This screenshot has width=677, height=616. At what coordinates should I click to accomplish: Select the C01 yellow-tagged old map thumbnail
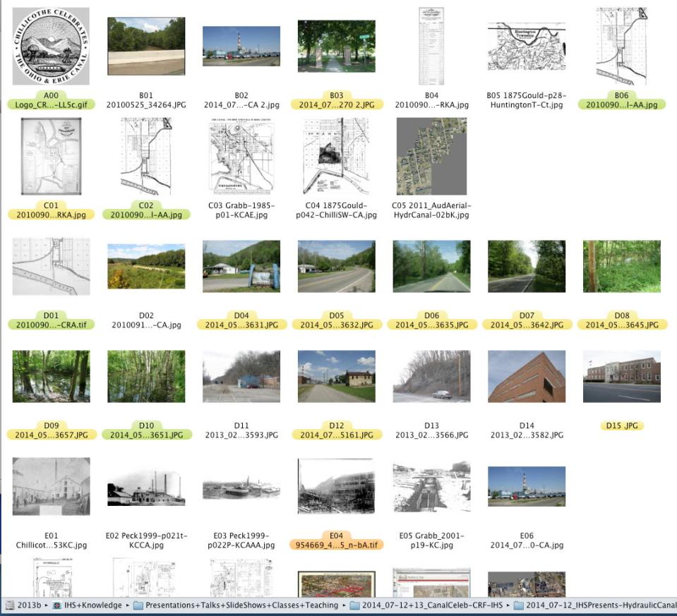51,156
